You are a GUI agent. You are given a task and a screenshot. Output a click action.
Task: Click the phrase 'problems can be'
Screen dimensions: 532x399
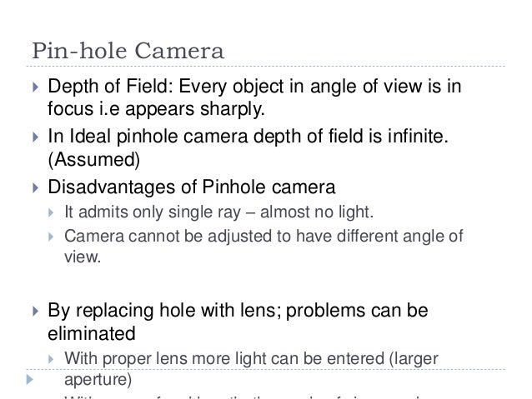(x=357, y=311)
